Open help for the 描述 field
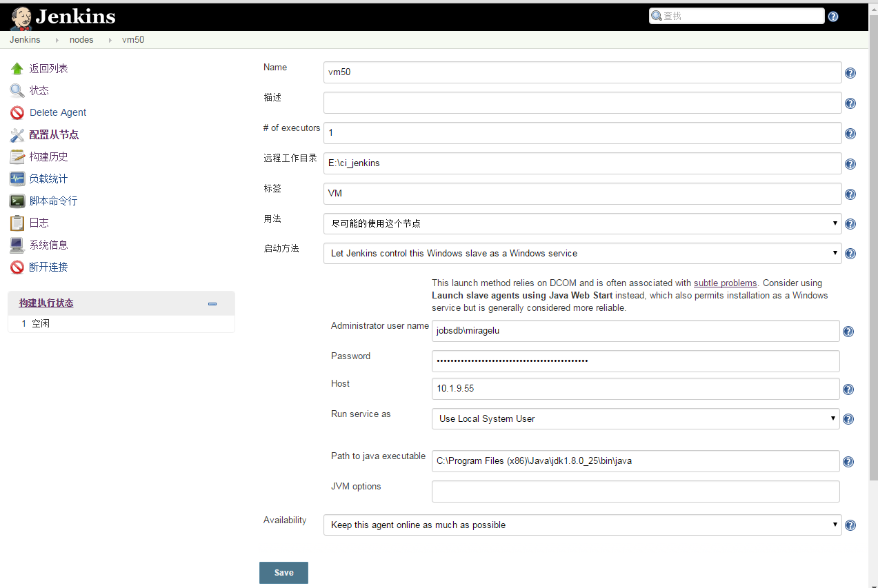The height and width of the screenshot is (588, 878). (850, 103)
